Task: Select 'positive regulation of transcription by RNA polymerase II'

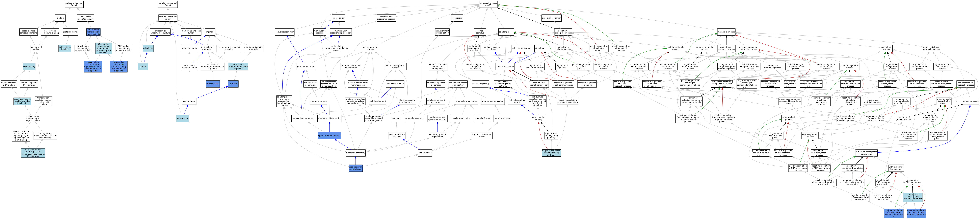Action: (894, 213)
